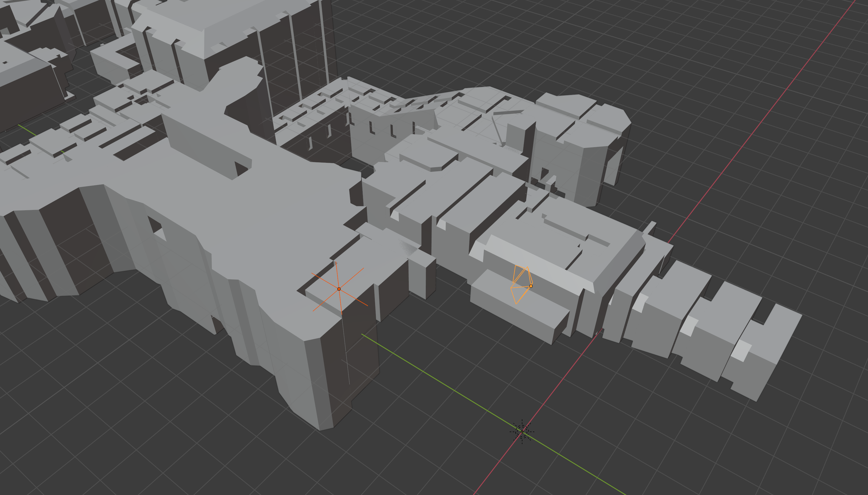Image resolution: width=868 pixels, height=495 pixels.
Task: Select the orange crossed-axes empty object
Action: [x=339, y=289]
